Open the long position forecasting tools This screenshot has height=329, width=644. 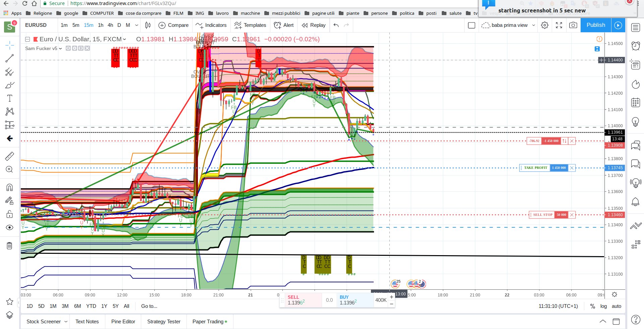pos(9,125)
